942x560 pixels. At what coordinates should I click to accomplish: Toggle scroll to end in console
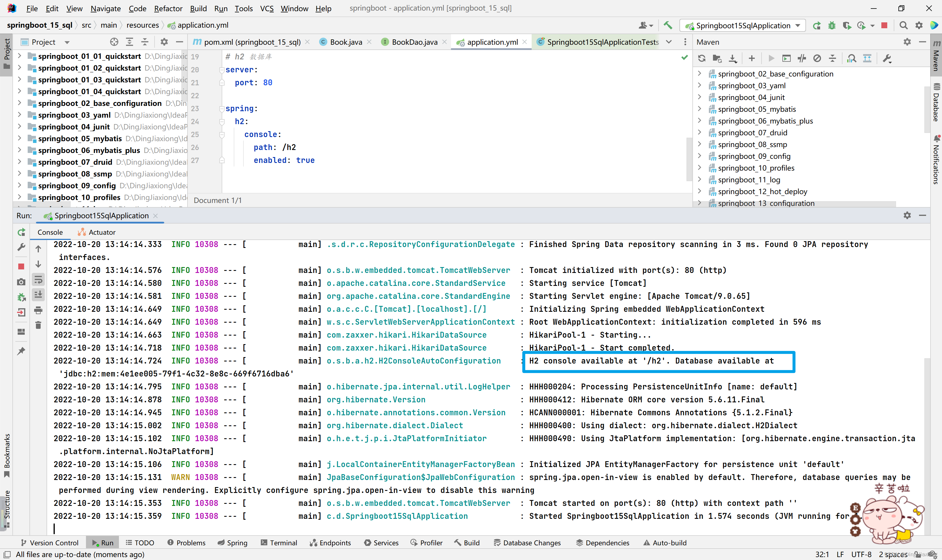click(38, 295)
